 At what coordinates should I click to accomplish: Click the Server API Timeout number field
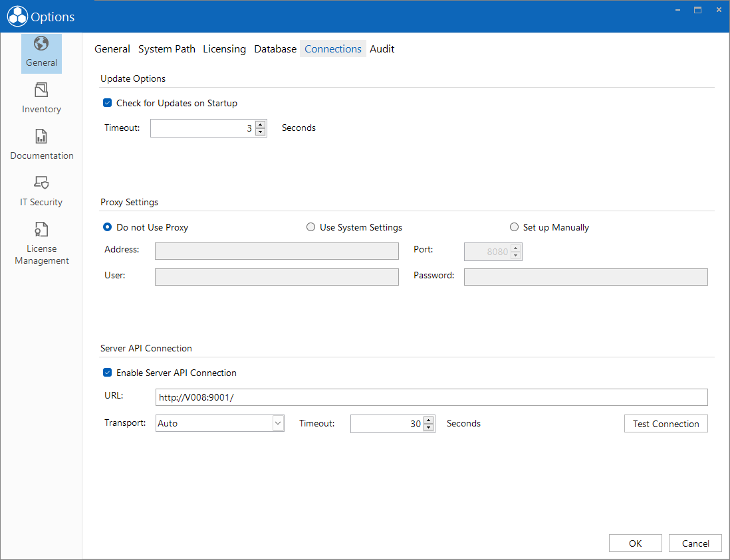(387, 424)
